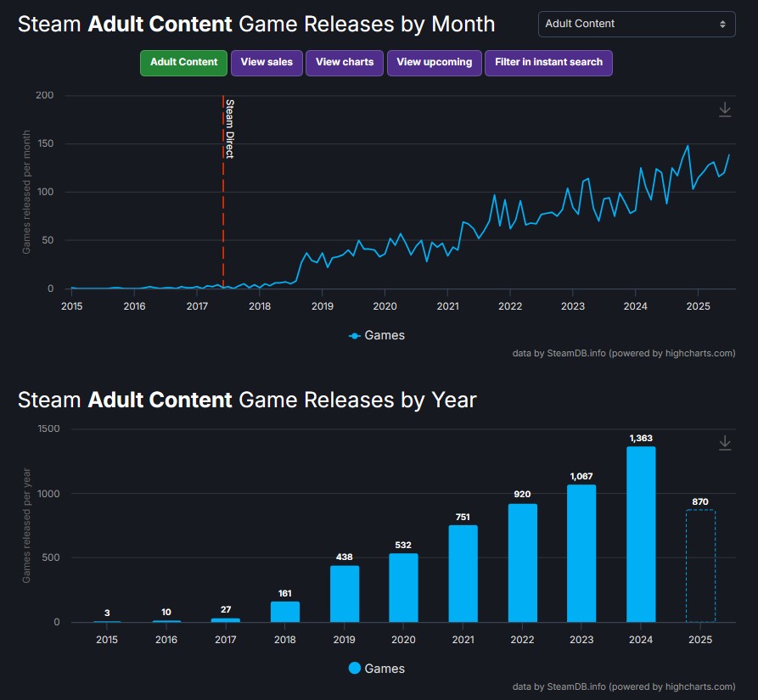
Task: Go to View charts
Action: click(x=345, y=63)
